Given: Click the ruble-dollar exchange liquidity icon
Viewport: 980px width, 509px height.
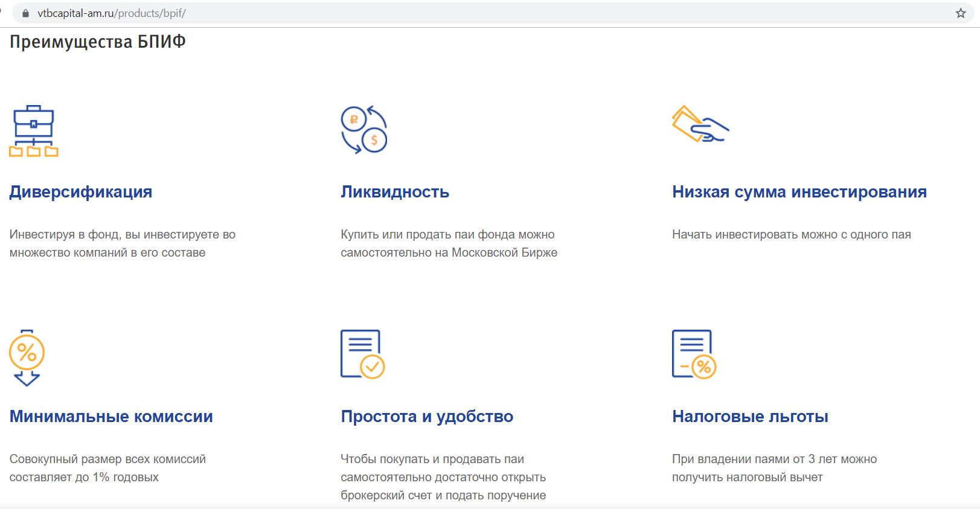Looking at the screenshot, I should click(x=363, y=130).
